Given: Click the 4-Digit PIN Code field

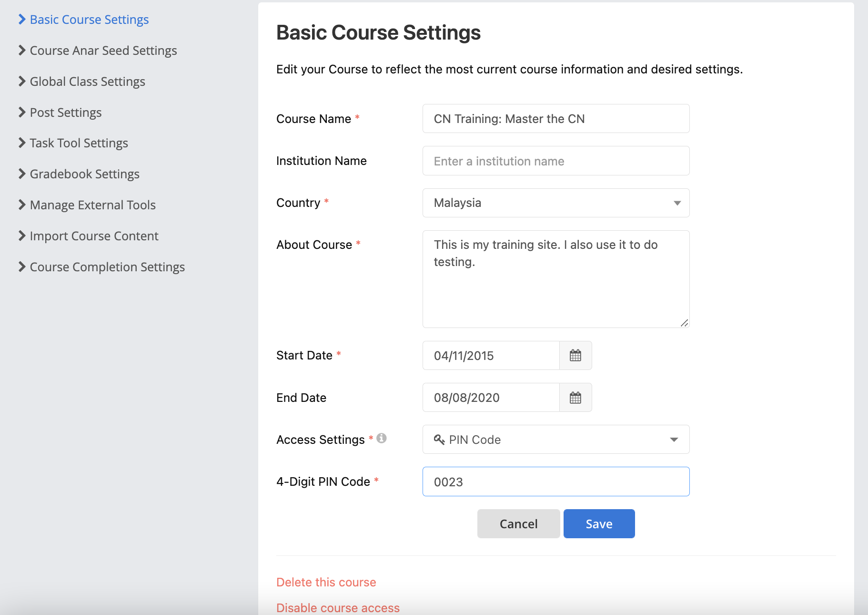Looking at the screenshot, I should [x=556, y=482].
